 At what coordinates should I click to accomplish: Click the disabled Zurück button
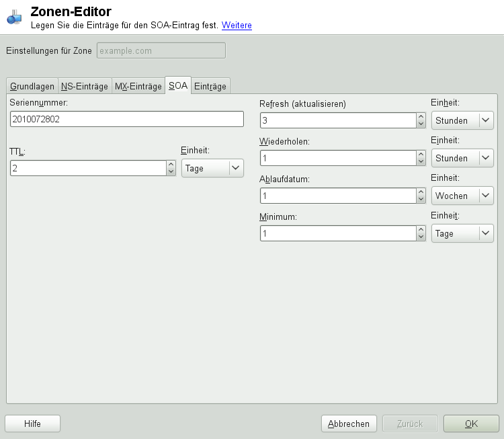click(x=410, y=424)
